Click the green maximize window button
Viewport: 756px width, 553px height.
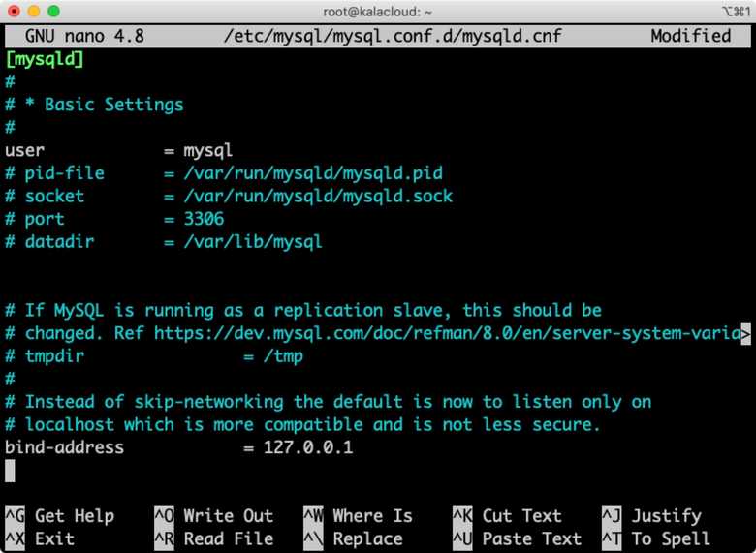[x=54, y=11]
